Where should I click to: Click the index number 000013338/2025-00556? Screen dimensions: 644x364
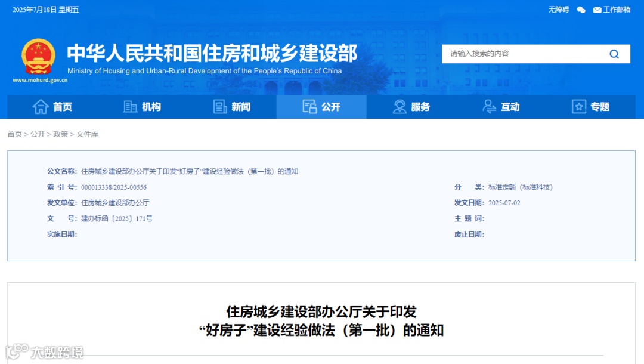[114, 187]
